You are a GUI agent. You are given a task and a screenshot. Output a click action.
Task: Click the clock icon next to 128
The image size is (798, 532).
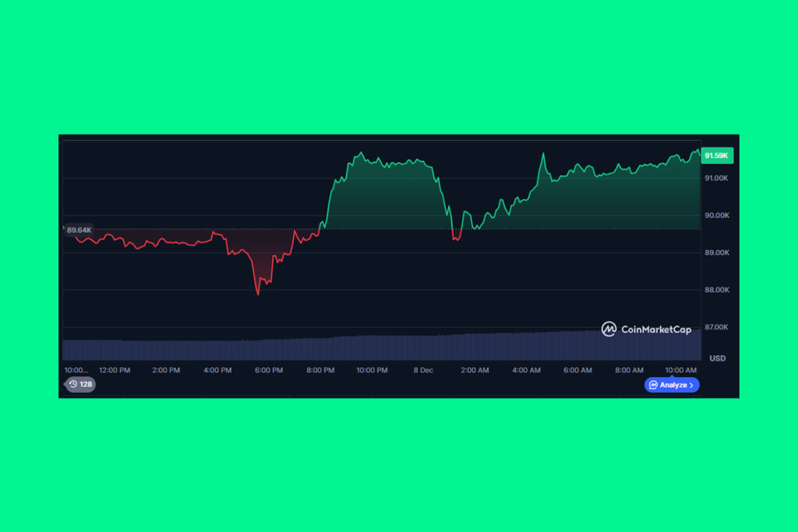point(74,384)
